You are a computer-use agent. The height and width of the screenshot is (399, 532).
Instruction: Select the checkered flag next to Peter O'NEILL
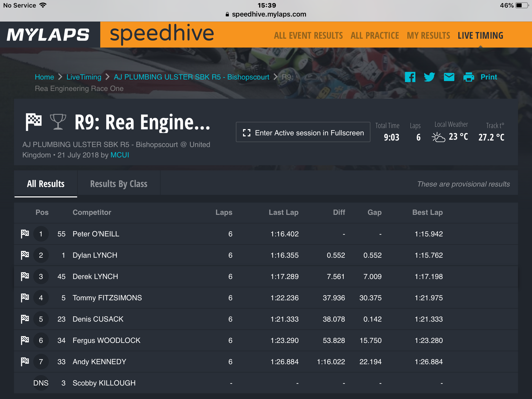click(x=25, y=234)
